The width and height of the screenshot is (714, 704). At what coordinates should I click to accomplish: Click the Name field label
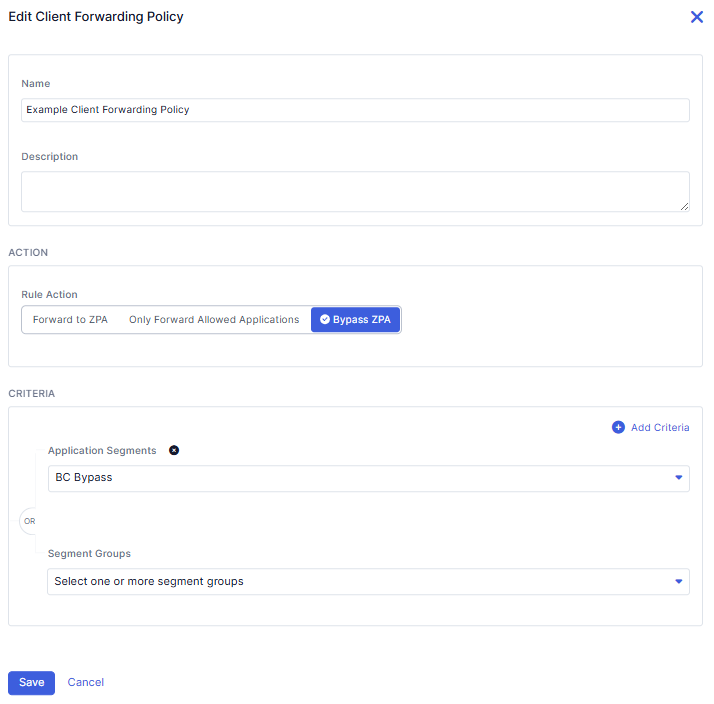point(36,84)
